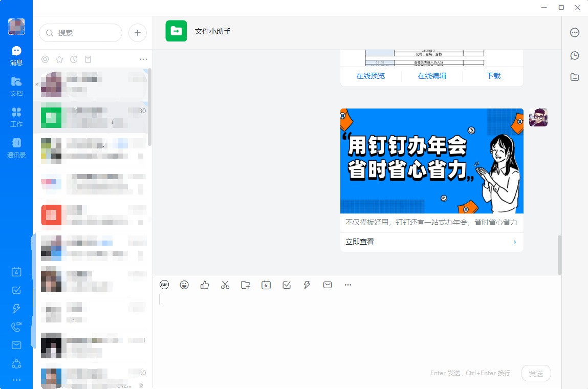Open the calendar icon in left sidebar
This screenshot has width=588, height=389.
click(x=16, y=272)
